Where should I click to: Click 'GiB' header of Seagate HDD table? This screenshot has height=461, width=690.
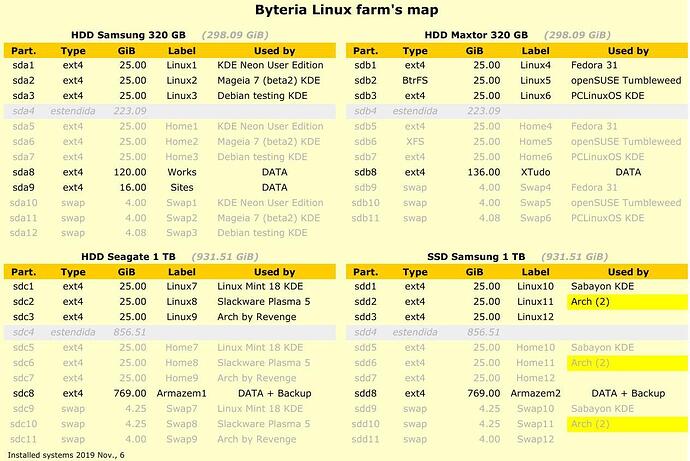[126, 272]
